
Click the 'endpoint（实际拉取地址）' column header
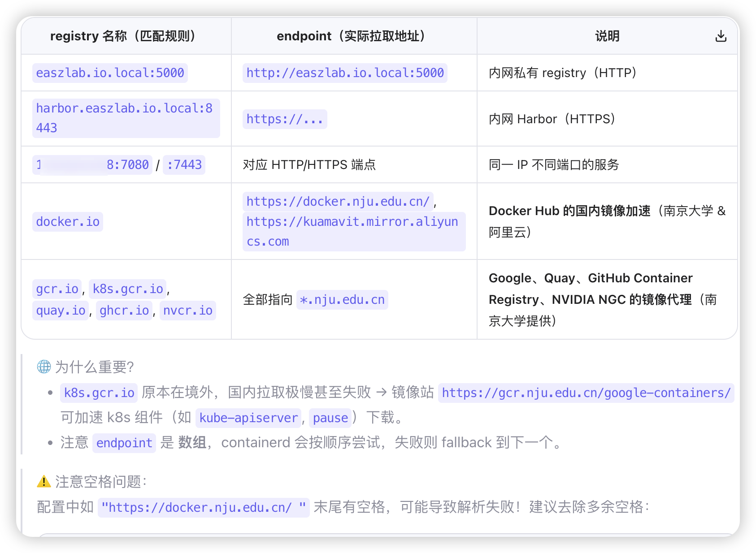coord(354,36)
